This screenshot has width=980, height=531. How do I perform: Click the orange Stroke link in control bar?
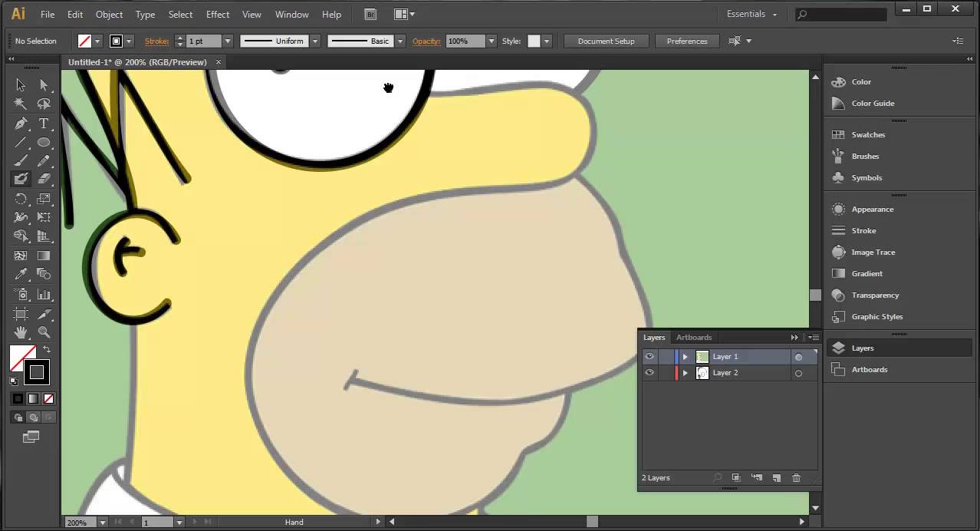point(156,41)
